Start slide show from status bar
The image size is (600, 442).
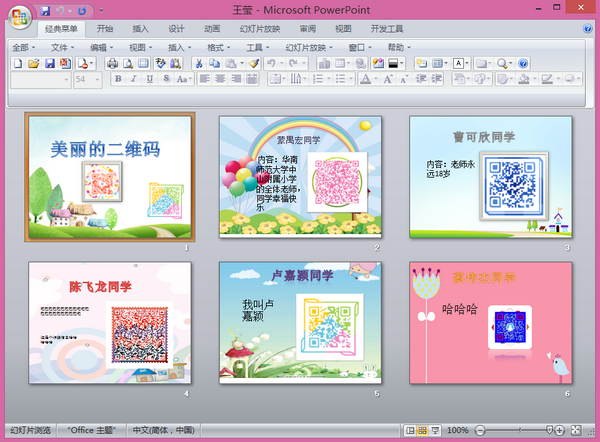coord(435,431)
